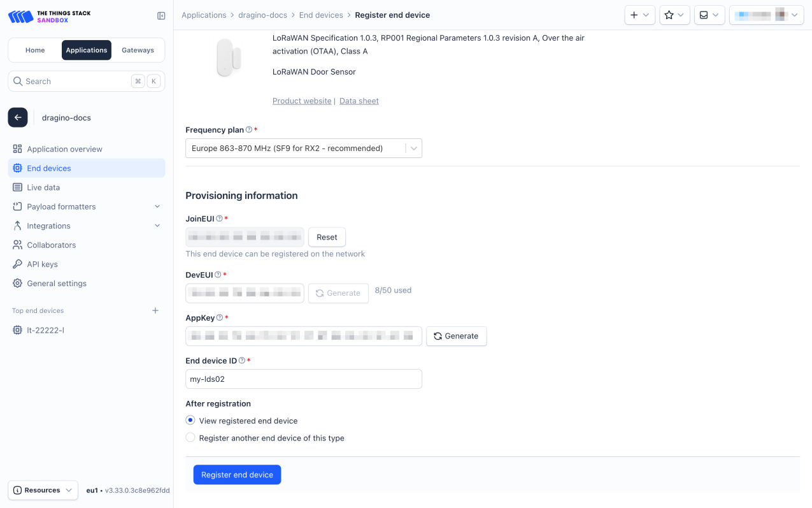This screenshot has width=812, height=508.
Task: Expand the Payload formatters submenu
Action: [157, 207]
